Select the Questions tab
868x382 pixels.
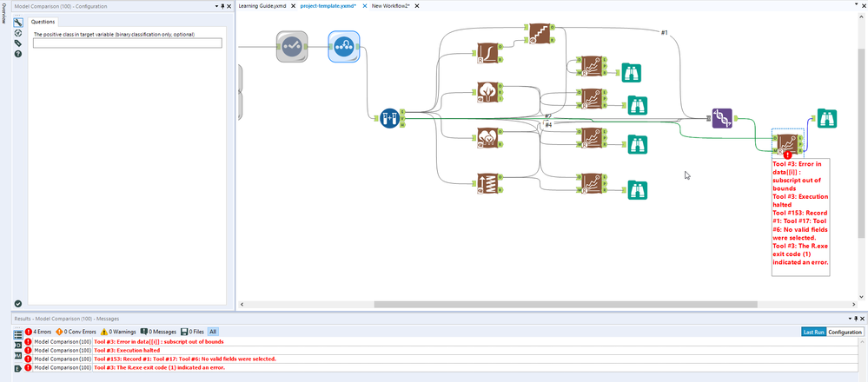coord(43,22)
